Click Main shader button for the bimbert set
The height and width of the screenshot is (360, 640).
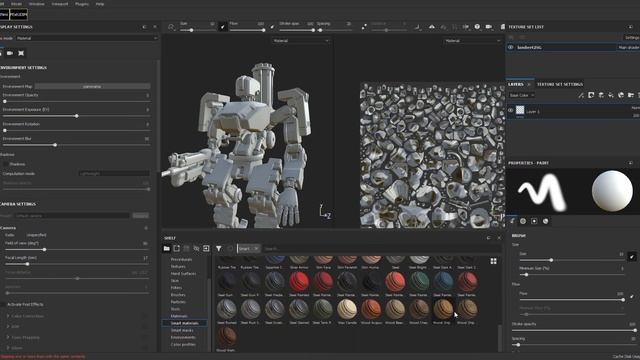coord(628,48)
